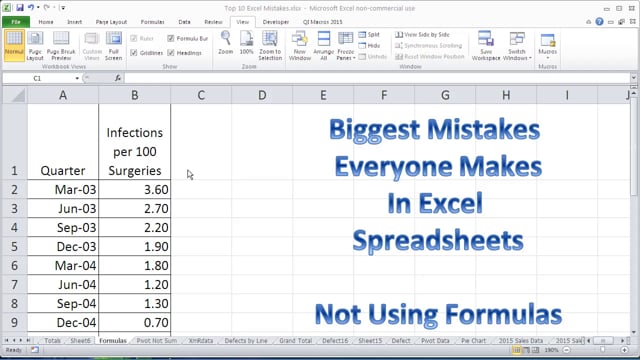Open the File tab
640x360 pixels.
coord(16,22)
